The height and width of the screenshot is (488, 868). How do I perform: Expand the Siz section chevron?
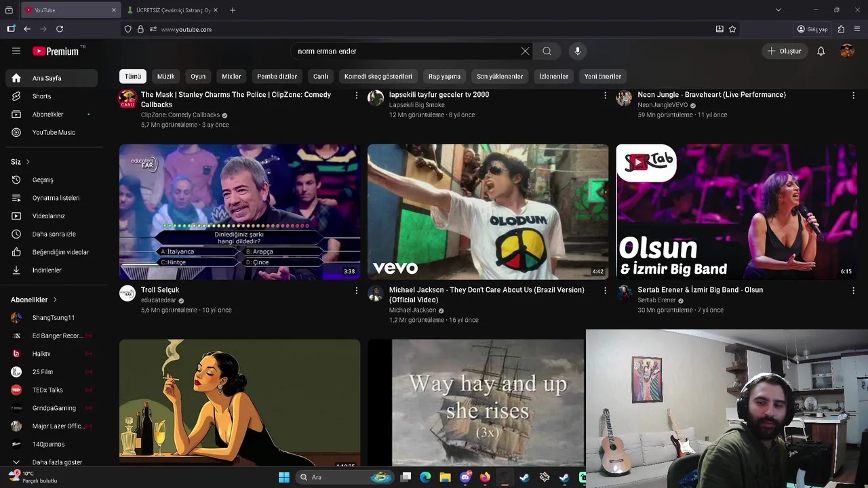click(28, 162)
